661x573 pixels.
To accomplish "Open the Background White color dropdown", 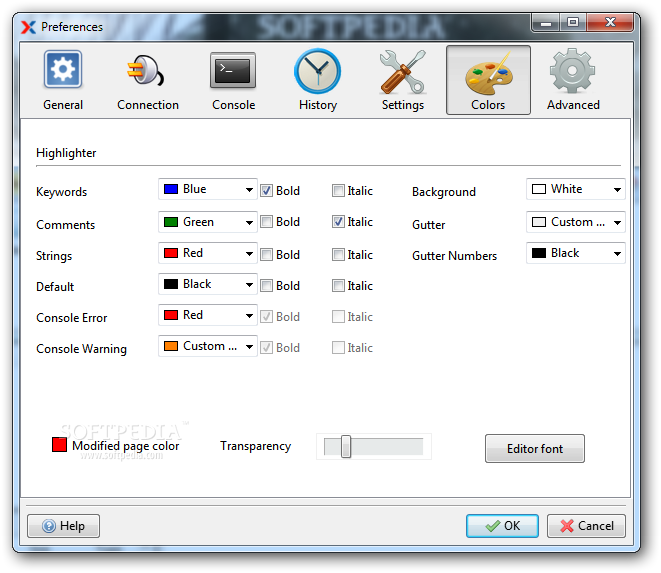I will 576,189.
